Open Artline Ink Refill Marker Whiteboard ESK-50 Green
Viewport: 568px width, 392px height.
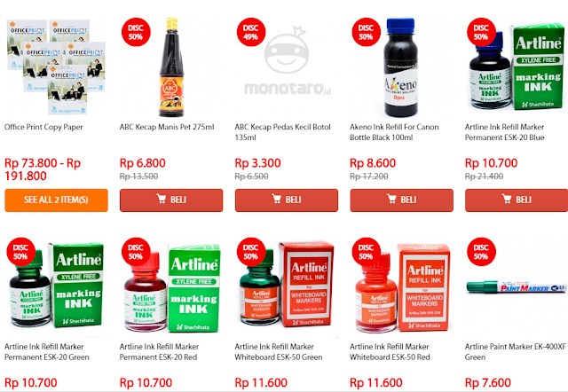pos(278,352)
